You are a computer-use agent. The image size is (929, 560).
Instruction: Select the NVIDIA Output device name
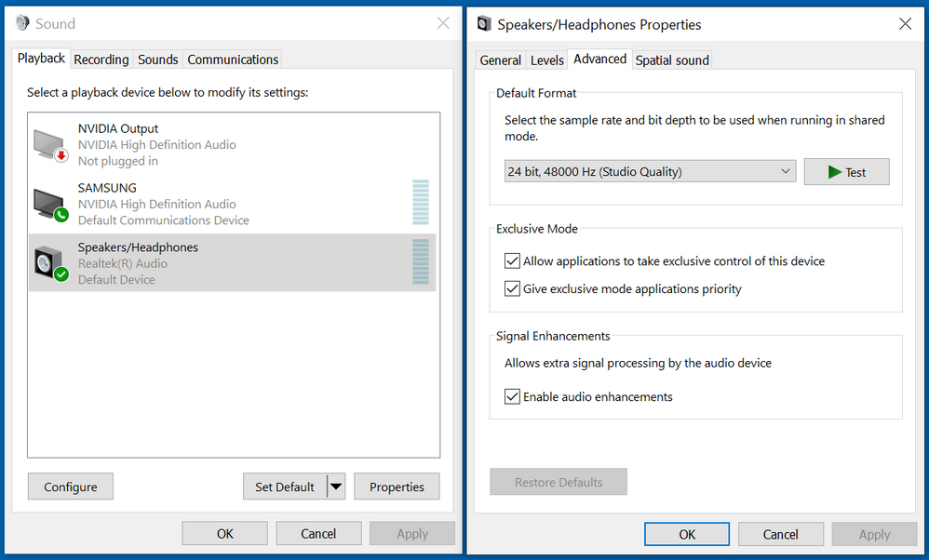coord(118,128)
